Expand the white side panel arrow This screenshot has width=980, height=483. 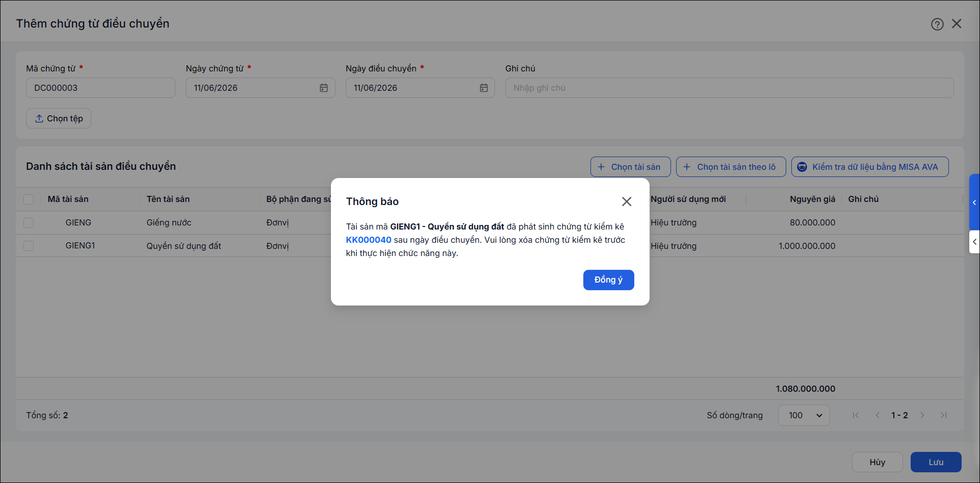[974, 242]
